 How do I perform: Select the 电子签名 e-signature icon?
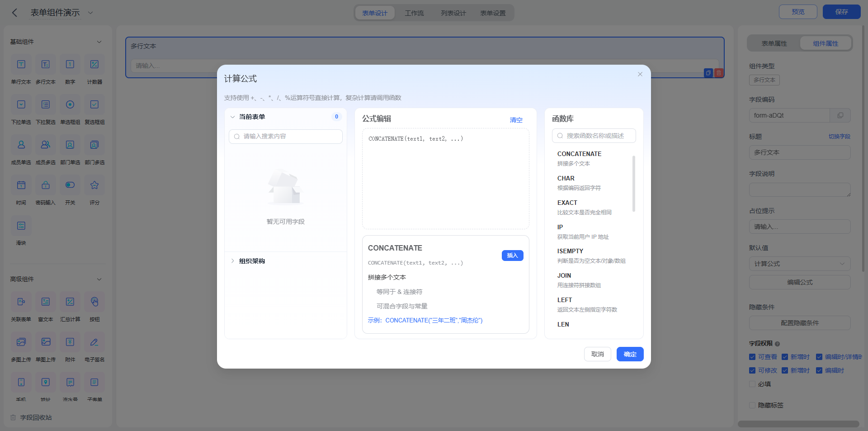coord(94,342)
